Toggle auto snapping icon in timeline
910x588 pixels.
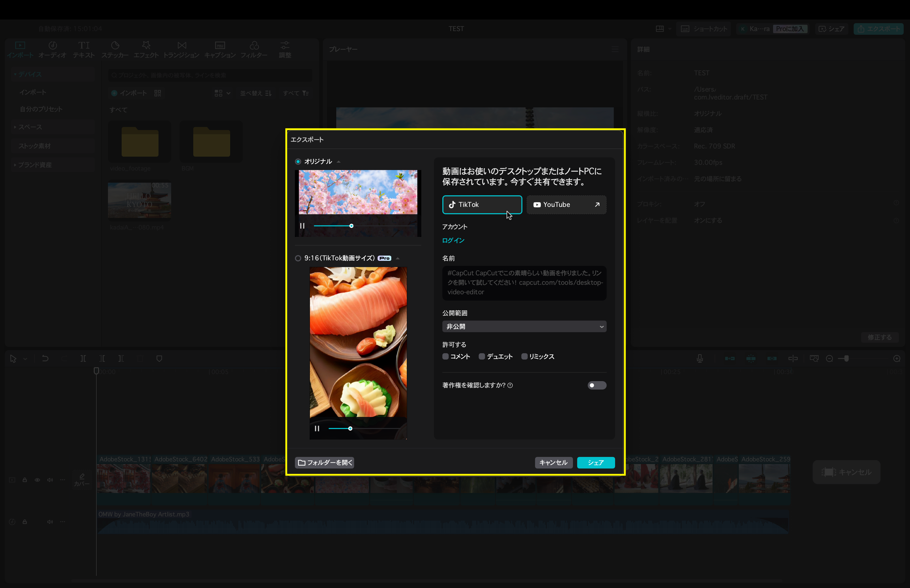[x=751, y=358]
